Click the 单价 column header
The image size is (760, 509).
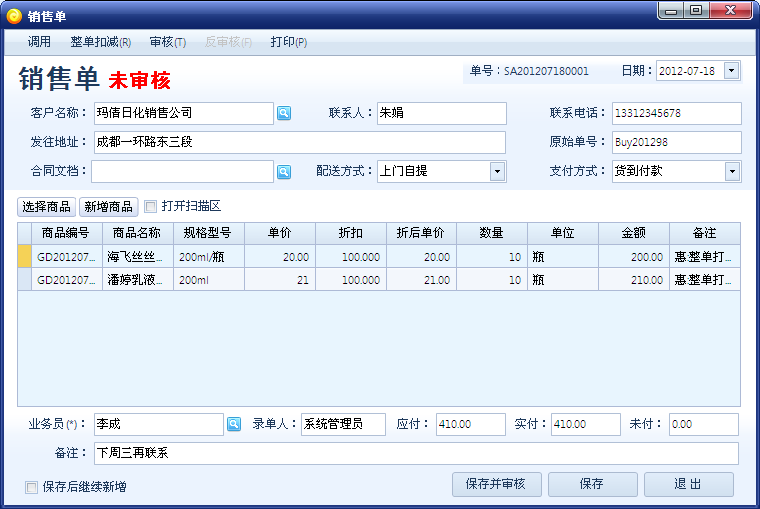[280, 233]
